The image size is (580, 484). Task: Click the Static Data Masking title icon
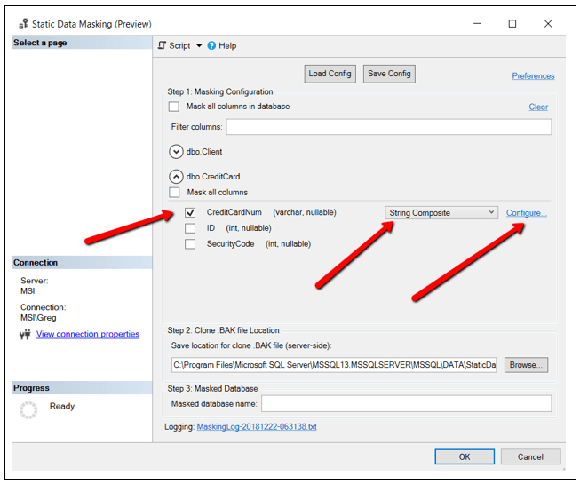tap(24, 24)
